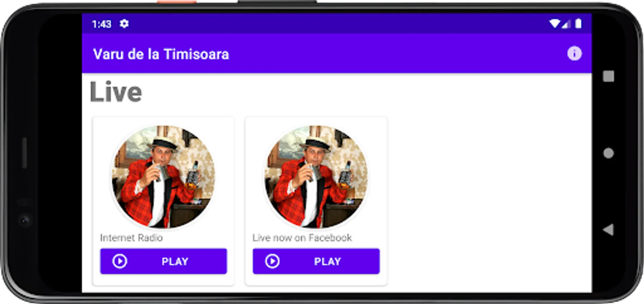Play the Internet Radio stream
Viewport: 644px width, 304px height.
click(x=163, y=261)
